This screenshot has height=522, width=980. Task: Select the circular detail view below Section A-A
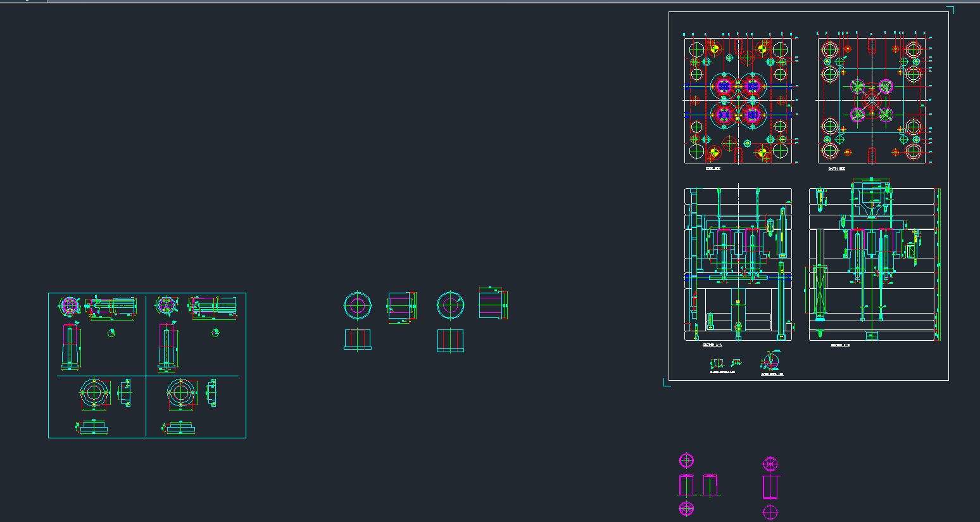(770, 362)
